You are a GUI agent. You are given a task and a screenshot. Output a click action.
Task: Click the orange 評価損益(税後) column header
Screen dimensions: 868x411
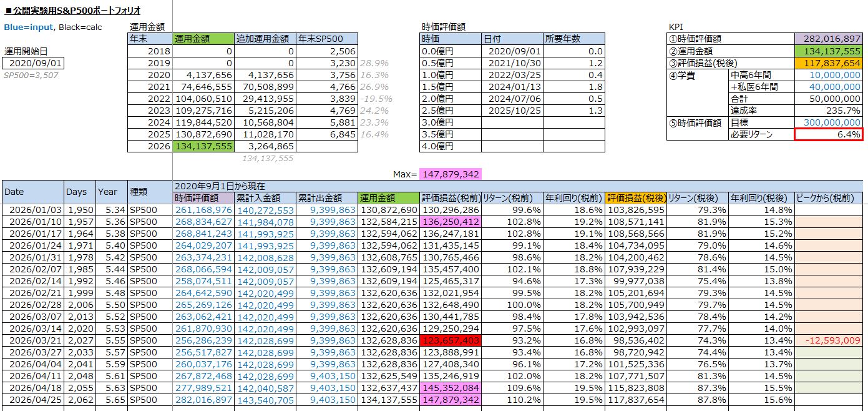click(x=635, y=198)
